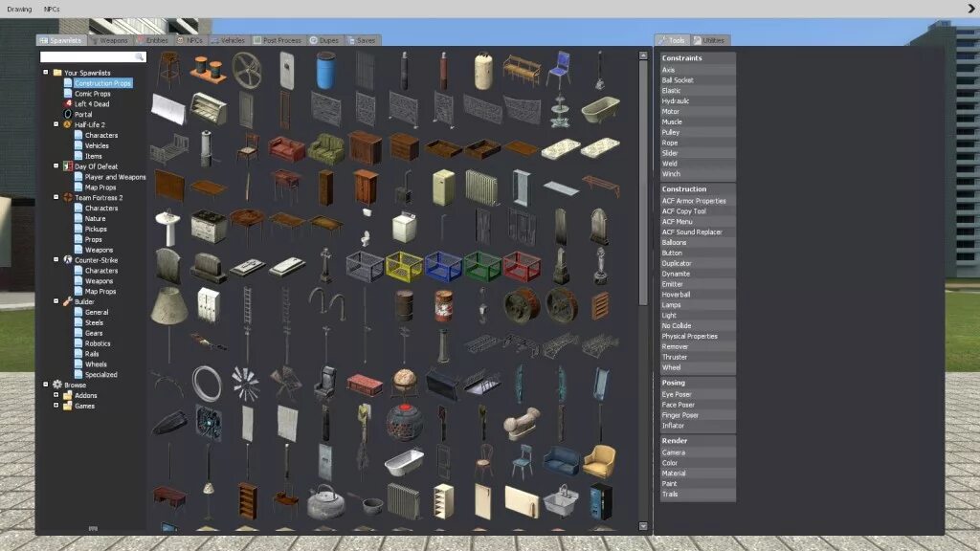Viewport: 980px width, 551px height.
Task: Spawn the wooden wagon wheel prop
Action: click(247, 70)
